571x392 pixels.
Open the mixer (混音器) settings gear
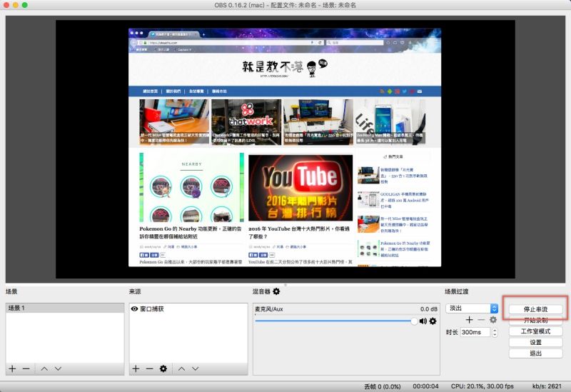click(276, 291)
